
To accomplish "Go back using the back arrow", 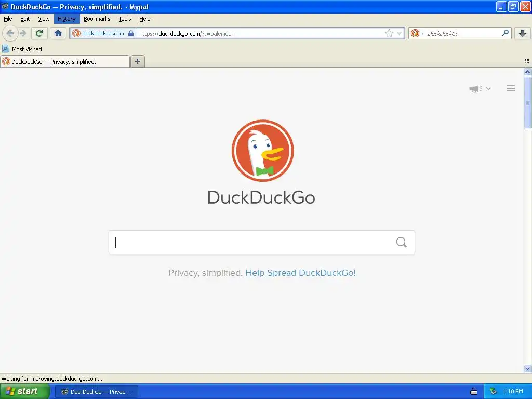I will pos(10,33).
